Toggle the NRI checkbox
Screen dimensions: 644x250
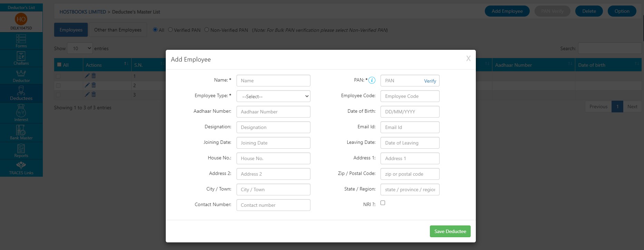coord(383,203)
